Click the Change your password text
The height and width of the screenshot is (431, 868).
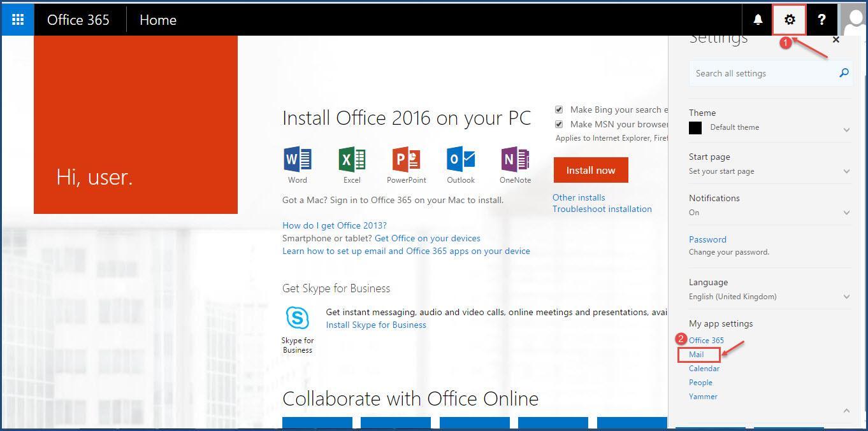pos(729,252)
